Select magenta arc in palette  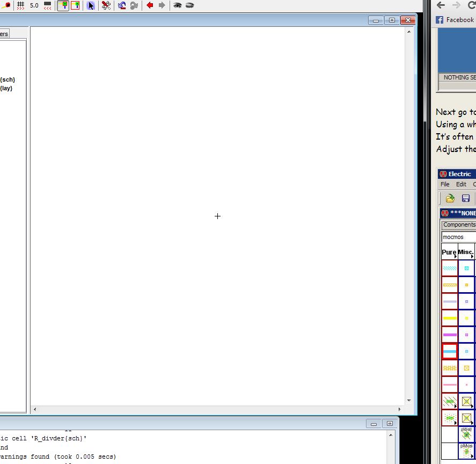point(450,335)
